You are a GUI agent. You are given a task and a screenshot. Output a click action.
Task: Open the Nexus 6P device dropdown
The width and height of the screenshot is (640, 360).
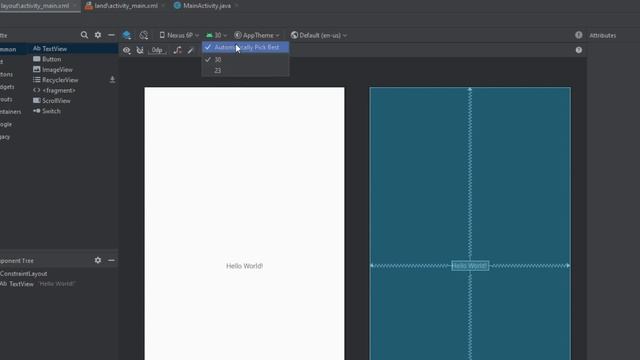pos(179,36)
